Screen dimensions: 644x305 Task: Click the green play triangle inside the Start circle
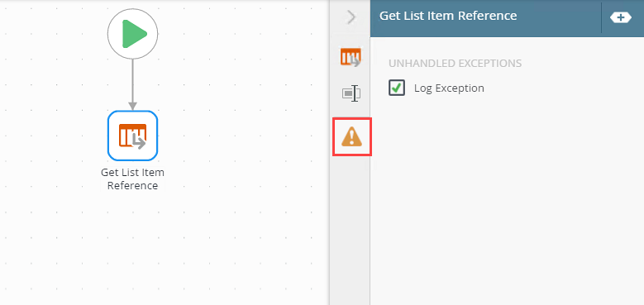point(134,34)
